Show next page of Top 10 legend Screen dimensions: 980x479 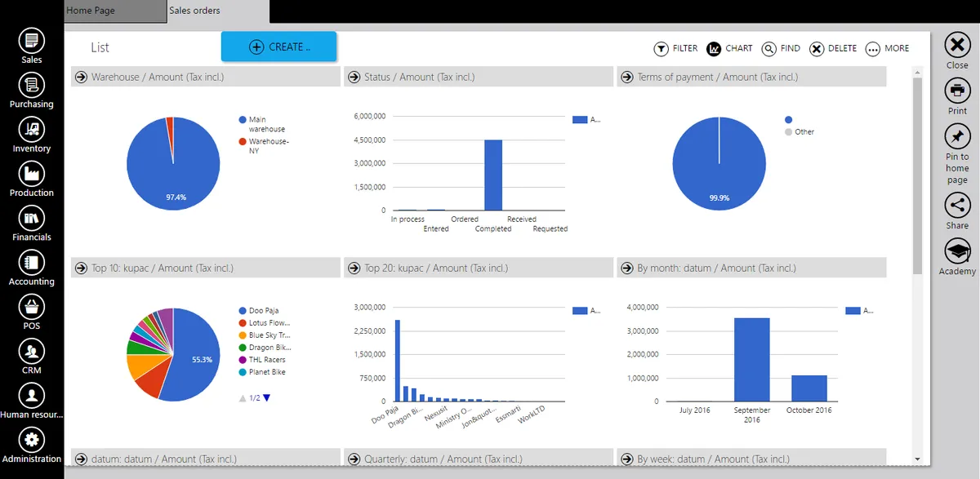(x=266, y=398)
